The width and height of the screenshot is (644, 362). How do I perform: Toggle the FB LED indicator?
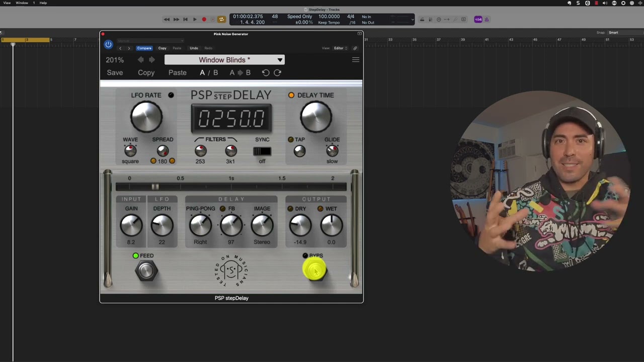point(223,209)
